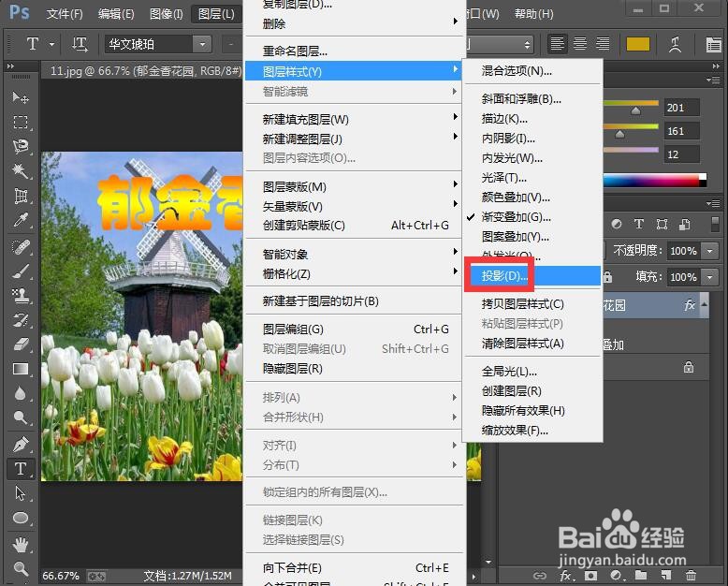
Task: Align text left
Action: (x=557, y=45)
